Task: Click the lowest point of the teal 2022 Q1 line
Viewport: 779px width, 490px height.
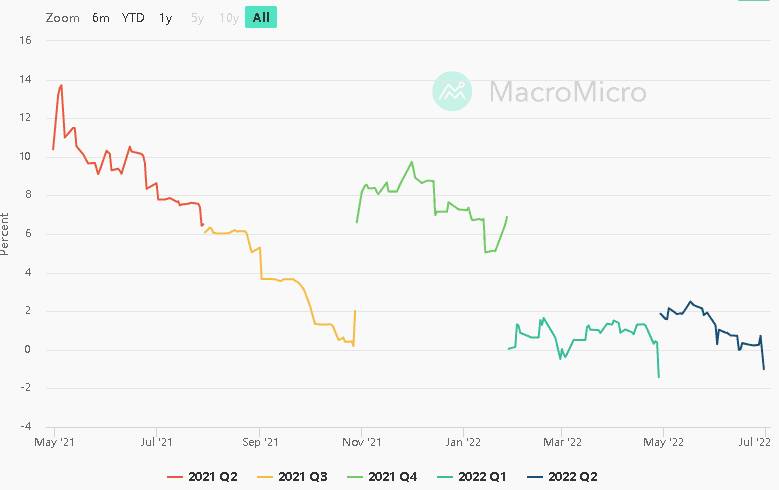Action: [x=659, y=377]
